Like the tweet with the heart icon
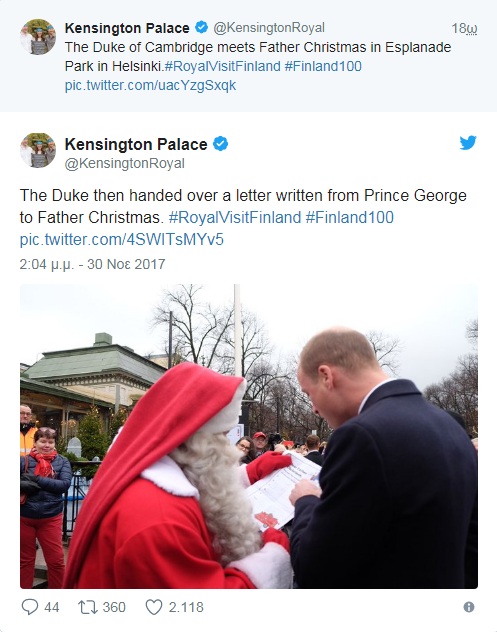Viewport: 497px width, 632px height. 154,607
